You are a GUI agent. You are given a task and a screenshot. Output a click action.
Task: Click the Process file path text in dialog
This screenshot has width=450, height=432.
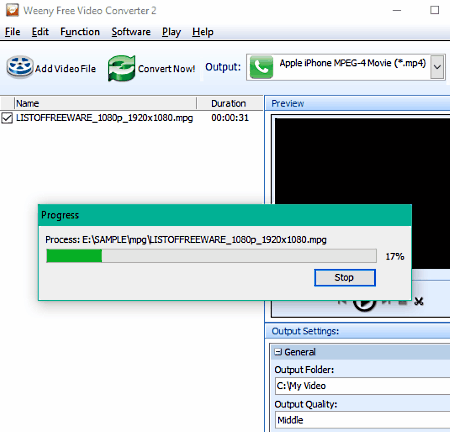point(186,240)
